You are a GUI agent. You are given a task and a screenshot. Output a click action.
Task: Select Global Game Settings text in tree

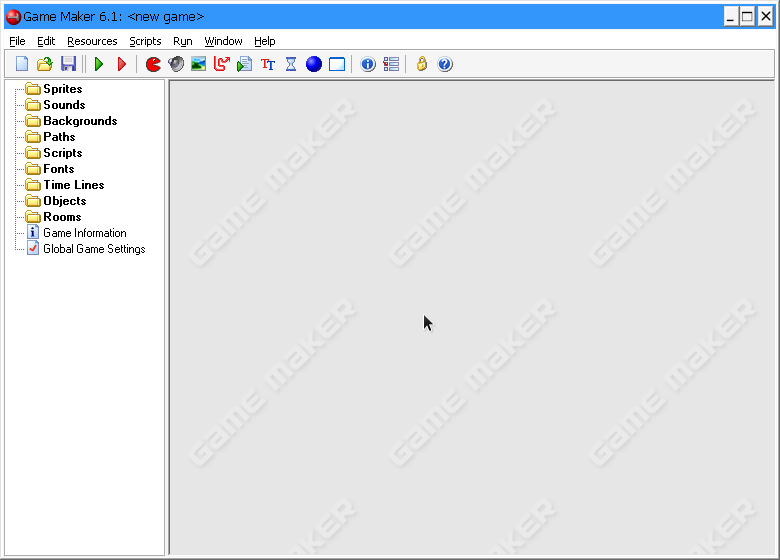pos(94,249)
